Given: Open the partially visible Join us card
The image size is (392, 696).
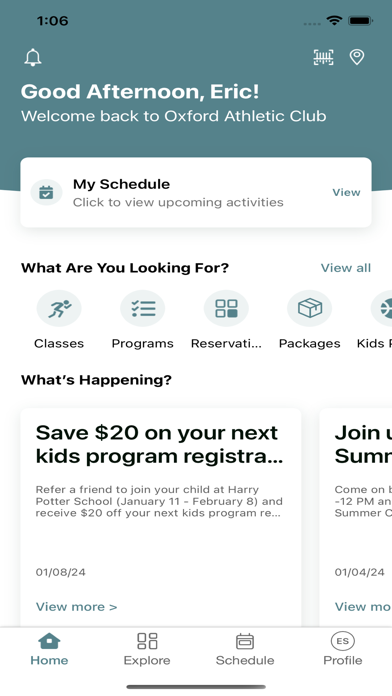Looking at the screenshot, I should (x=356, y=517).
